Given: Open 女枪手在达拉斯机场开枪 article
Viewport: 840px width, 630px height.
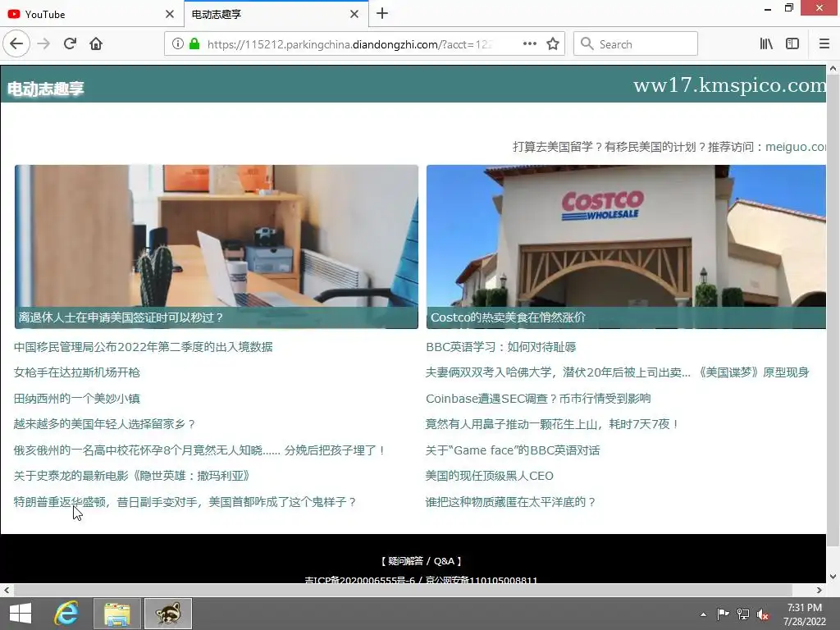Looking at the screenshot, I should click(x=76, y=372).
